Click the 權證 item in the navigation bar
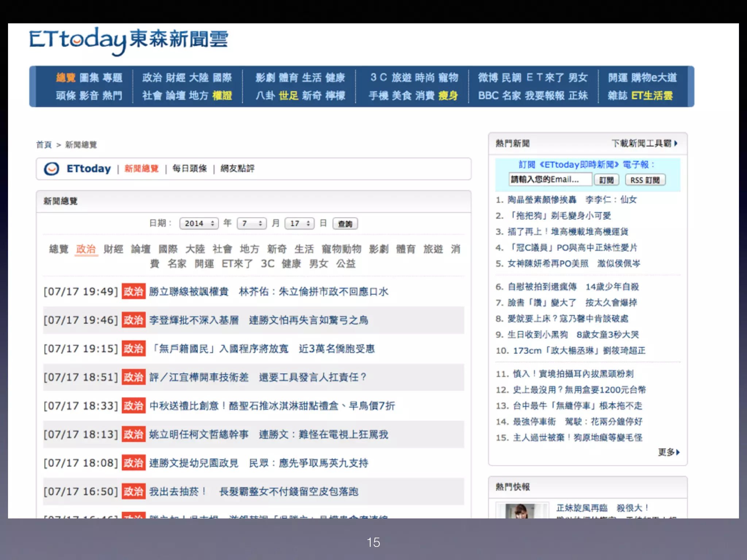 pos(222,96)
